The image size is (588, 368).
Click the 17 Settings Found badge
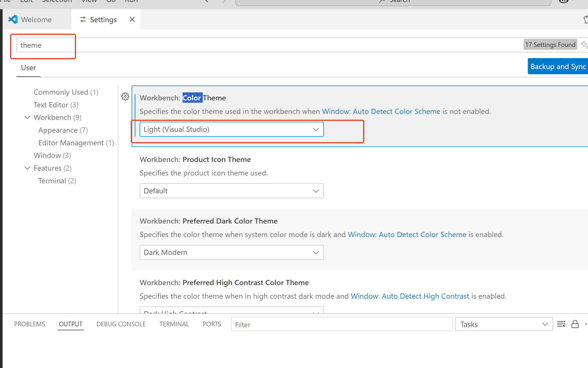[x=550, y=45]
